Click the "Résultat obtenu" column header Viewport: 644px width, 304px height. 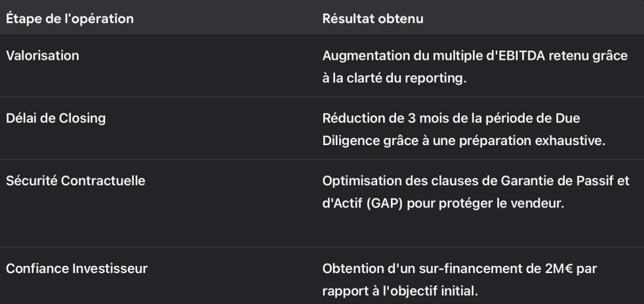pos(372,18)
